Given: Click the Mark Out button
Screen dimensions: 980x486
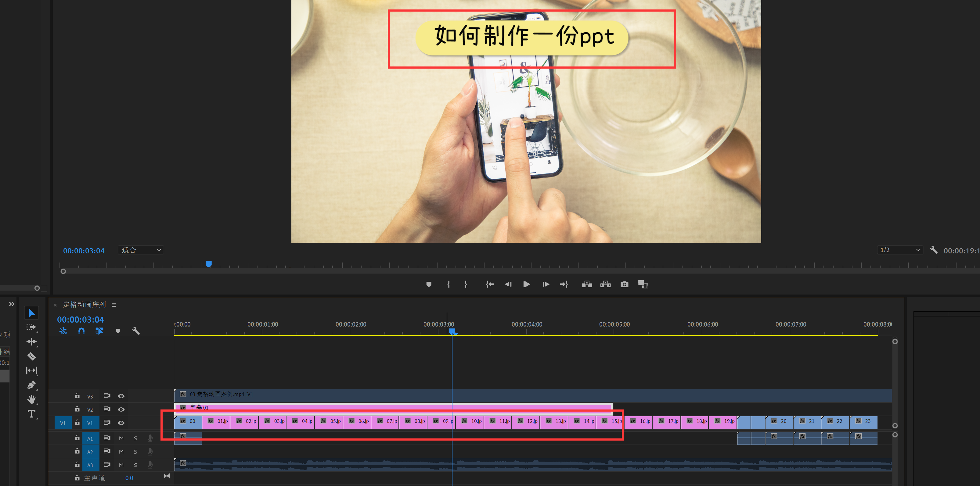Looking at the screenshot, I should point(466,284).
